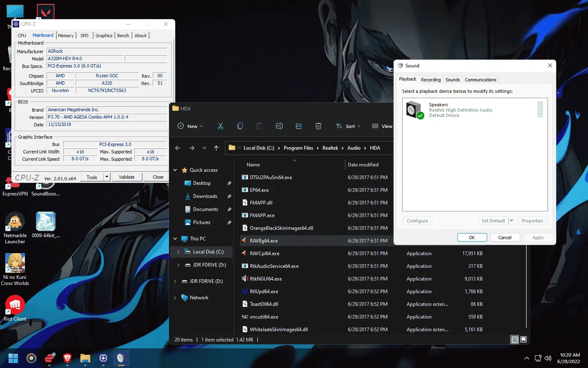The image size is (588, 368).
Task: Open the vinyl record media app on taskbar
Action: coord(31,358)
